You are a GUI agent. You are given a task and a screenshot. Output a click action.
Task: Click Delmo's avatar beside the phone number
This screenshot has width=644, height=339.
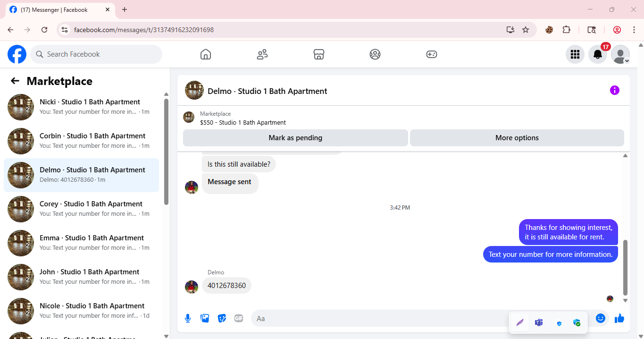(x=192, y=287)
